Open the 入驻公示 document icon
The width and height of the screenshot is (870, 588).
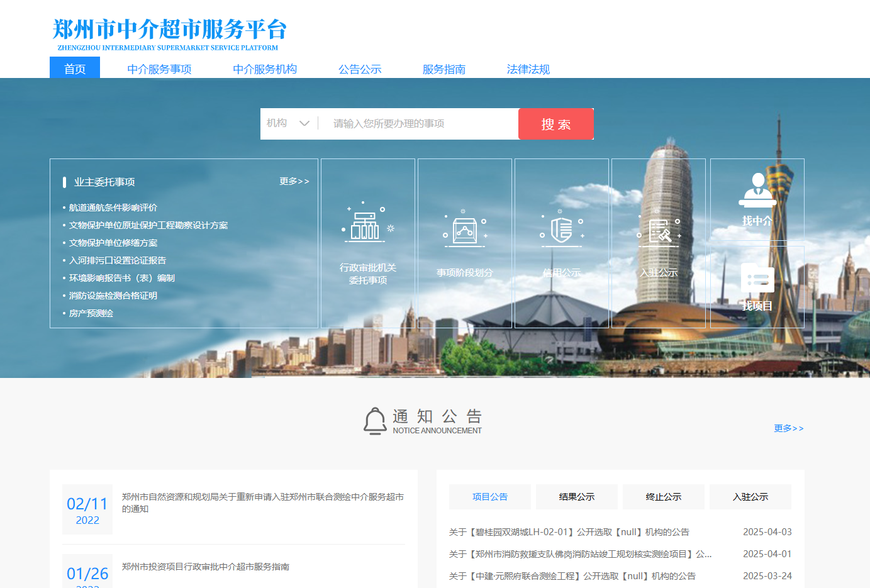click(x=659, y=230)
